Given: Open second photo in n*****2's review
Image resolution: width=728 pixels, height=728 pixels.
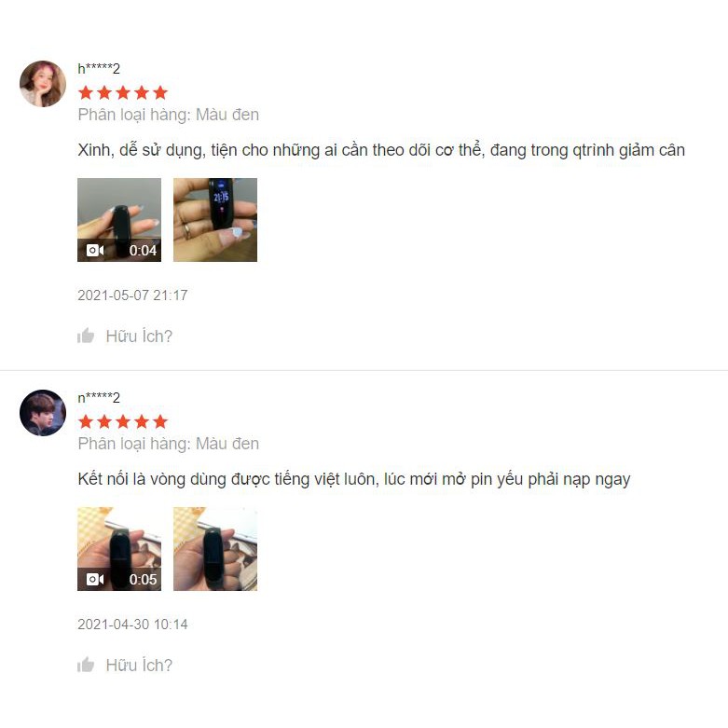Looking at the screenshot, I should tap(215, 549).
